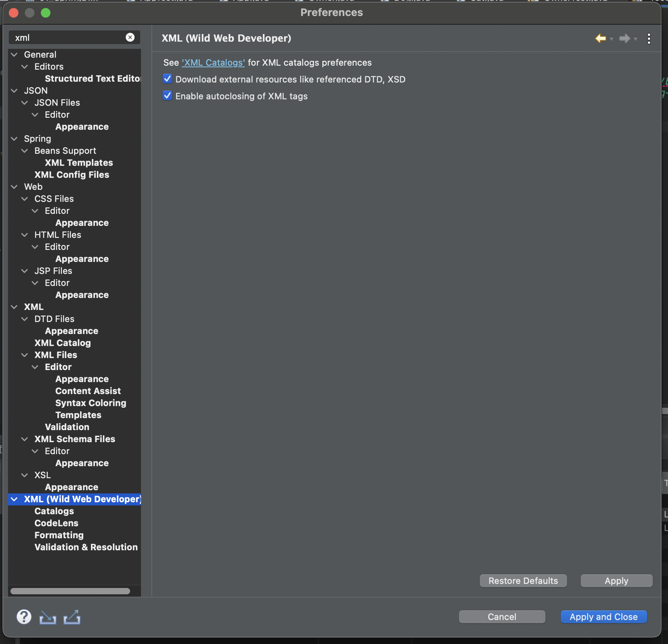Image resolution: width=668 pixels, height=644 pixels.
Task: Select Appearance under JSON Files Editor
Action: tap(82, 127)
